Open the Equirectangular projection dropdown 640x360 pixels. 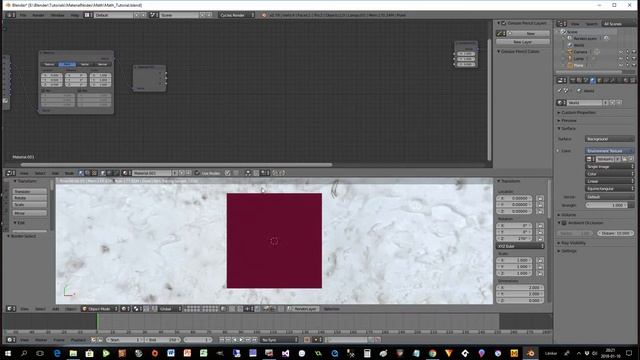click(x=609, y=189)
